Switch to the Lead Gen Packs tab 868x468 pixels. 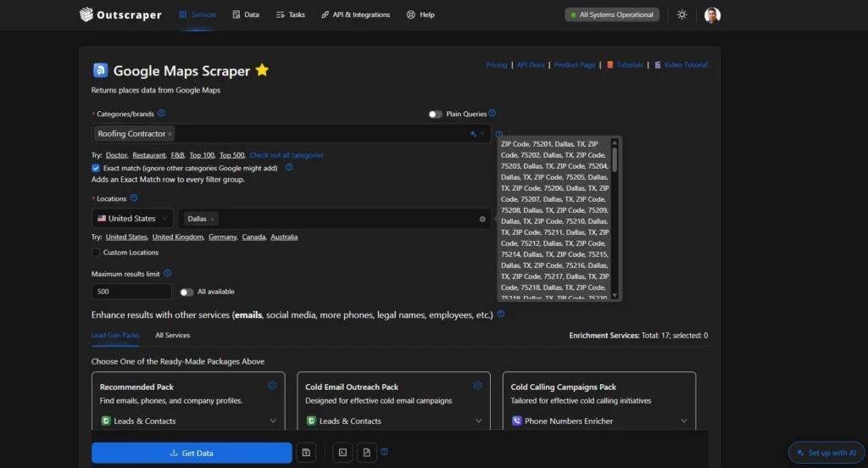coord(115,335)
